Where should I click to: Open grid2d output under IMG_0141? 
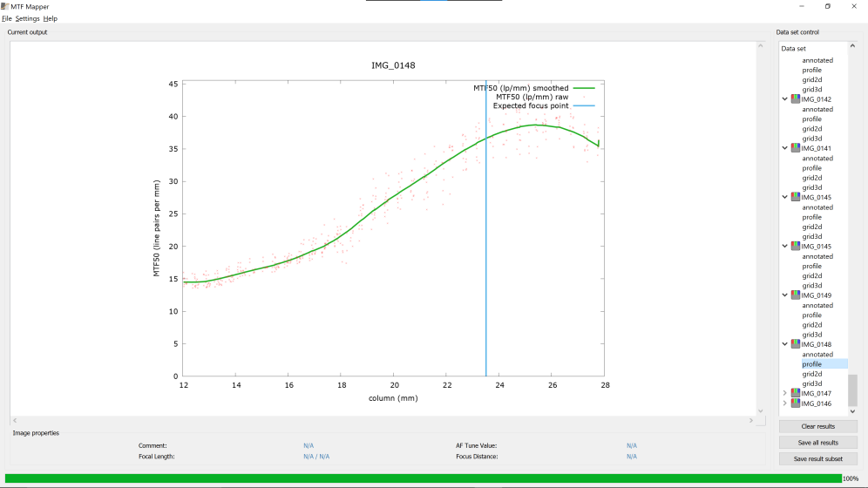(x=812, y=178)
